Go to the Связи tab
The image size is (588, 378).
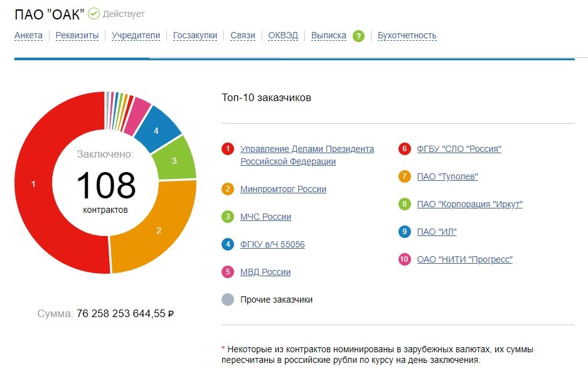tap(243, 35)
